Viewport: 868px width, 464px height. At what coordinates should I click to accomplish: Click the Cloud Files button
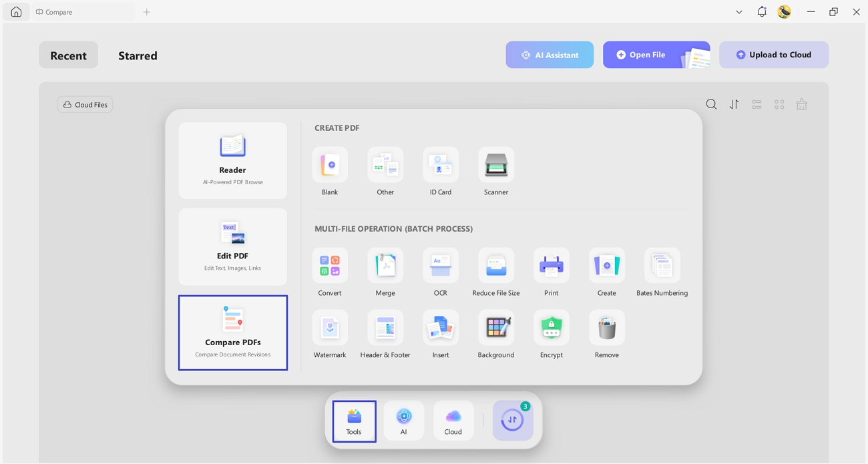85,105
